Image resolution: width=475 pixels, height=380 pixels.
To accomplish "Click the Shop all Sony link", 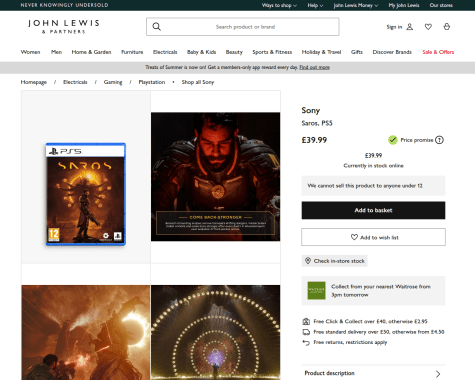I will point(198,82).
